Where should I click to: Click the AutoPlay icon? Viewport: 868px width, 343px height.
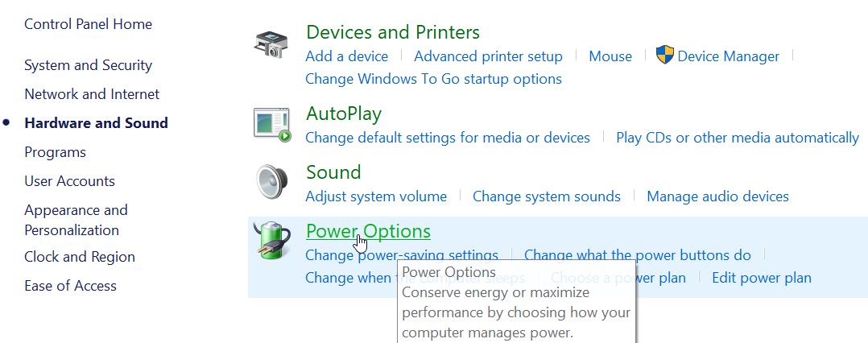272,125
